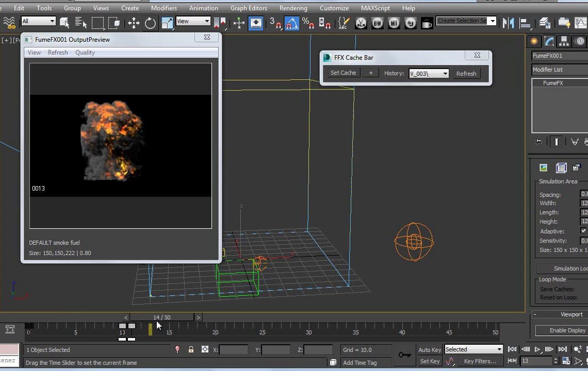Jump to the last frame with end icon
This screenshot has height=371, width=588.
pyautogui.click(x=562, y=349)
